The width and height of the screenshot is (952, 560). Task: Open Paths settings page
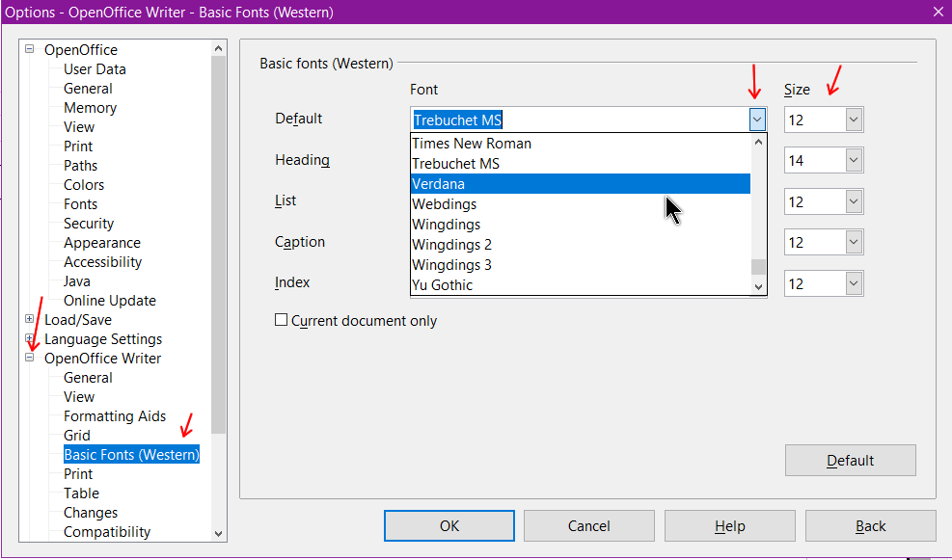(x=80, y=166)
